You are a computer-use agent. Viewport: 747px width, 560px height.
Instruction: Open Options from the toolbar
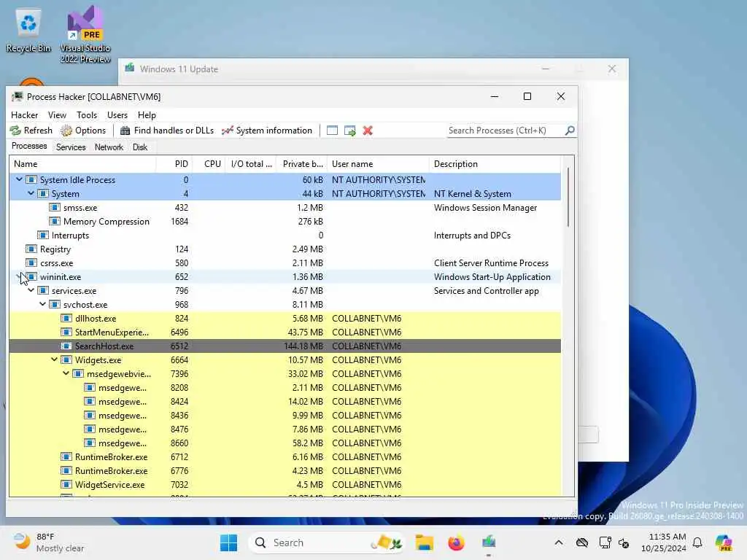(x=83, y=131)
